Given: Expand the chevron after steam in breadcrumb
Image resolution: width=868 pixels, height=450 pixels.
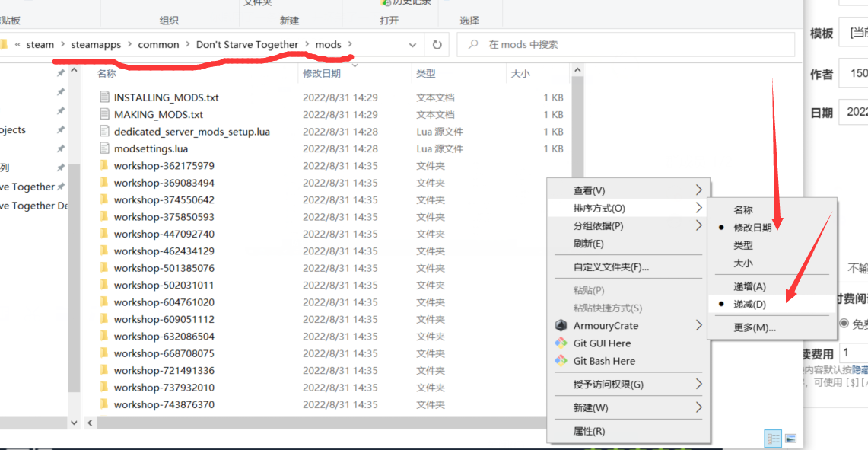Looking at the screenshot, I should [x=62, y=45].
